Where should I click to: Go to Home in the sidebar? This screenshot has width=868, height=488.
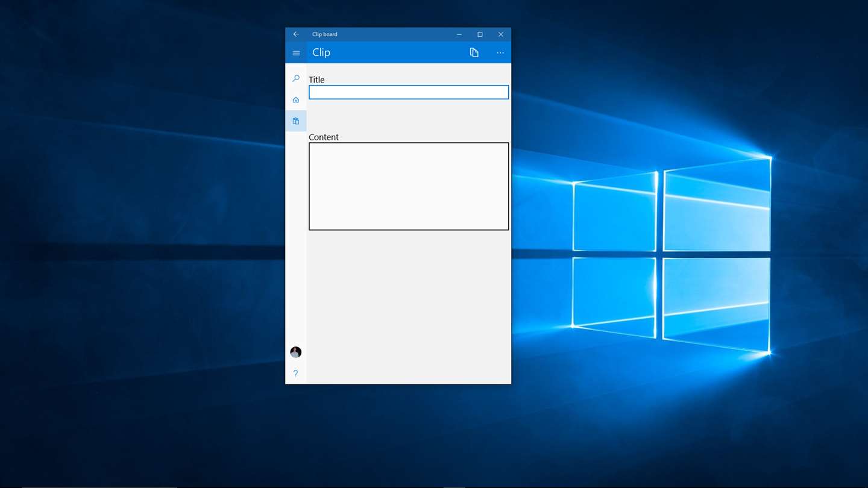point(296,100)
